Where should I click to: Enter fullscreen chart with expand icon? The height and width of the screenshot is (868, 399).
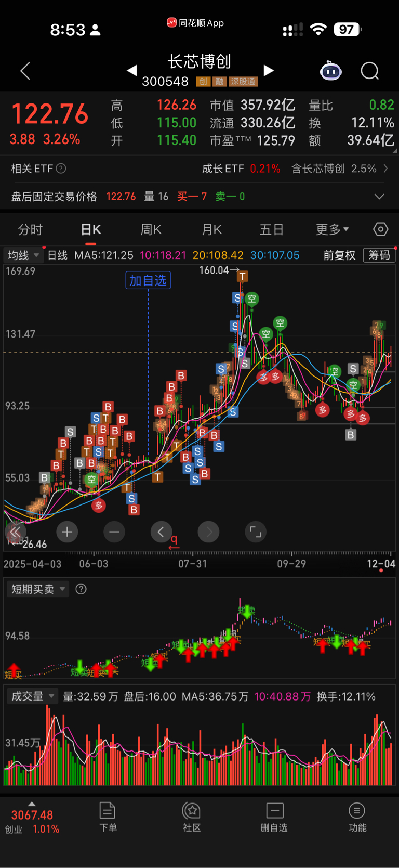(256, 532)
